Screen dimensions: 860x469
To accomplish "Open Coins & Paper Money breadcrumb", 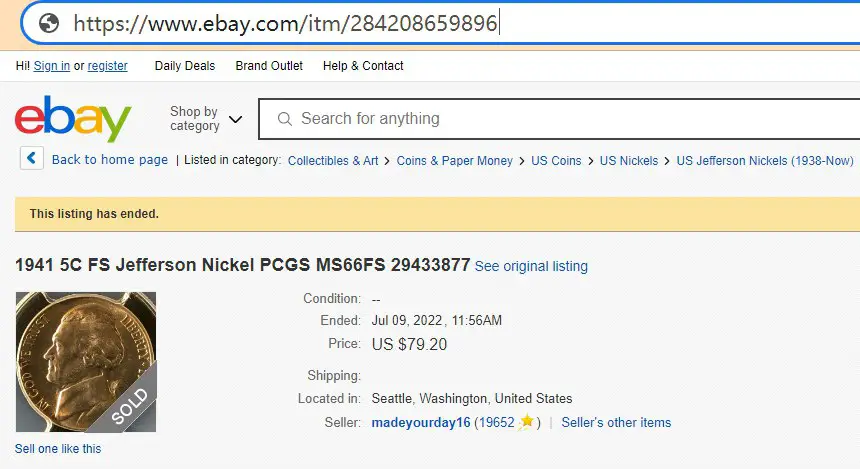I will [x=455, y=161].
